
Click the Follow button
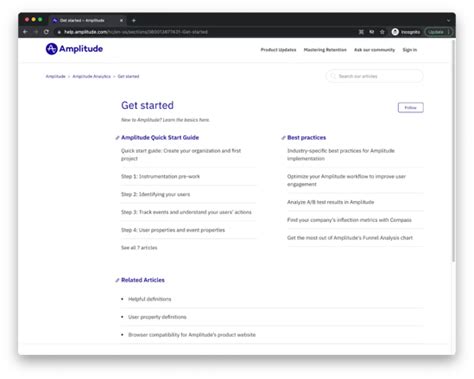410,108
